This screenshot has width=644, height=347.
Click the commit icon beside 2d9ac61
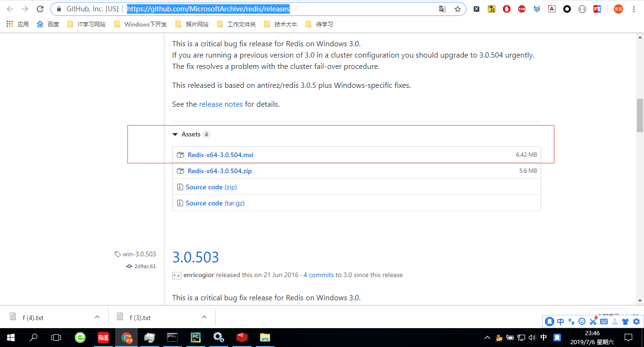pos(129,266)
